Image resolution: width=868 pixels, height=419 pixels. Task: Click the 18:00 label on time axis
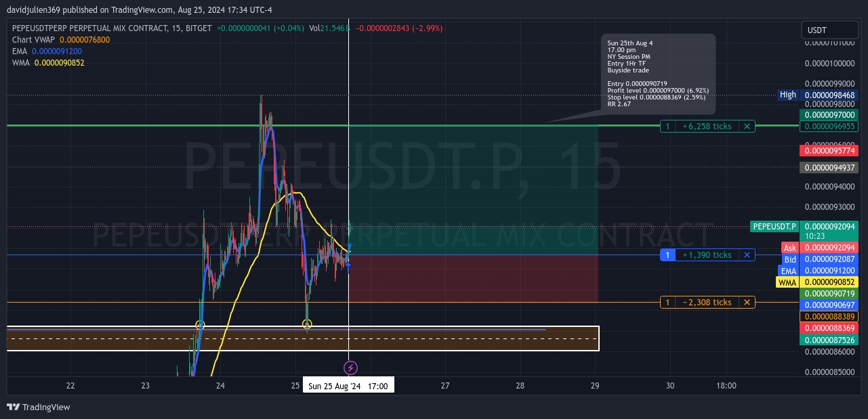(x=726, y=386)
